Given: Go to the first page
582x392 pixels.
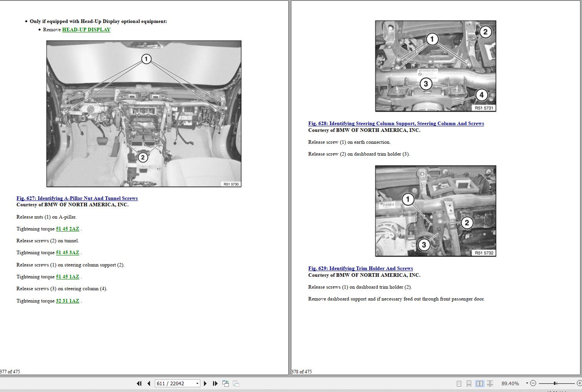Looking at the screenshot, I should [x=139, y=383].
